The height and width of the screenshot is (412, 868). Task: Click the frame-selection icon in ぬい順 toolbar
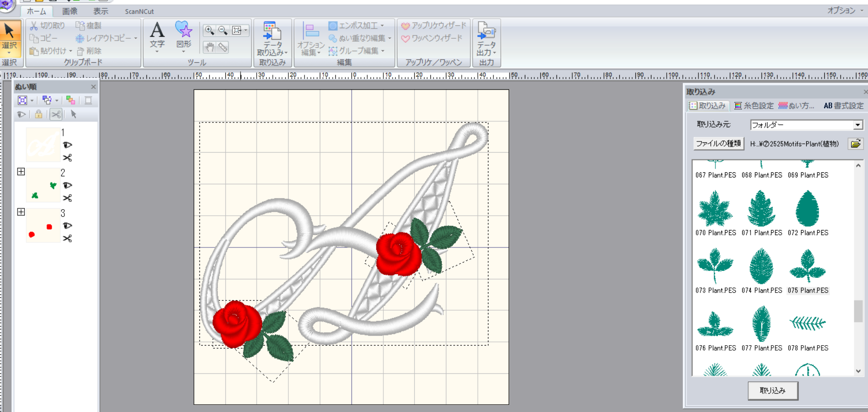[x=23, y=100]
